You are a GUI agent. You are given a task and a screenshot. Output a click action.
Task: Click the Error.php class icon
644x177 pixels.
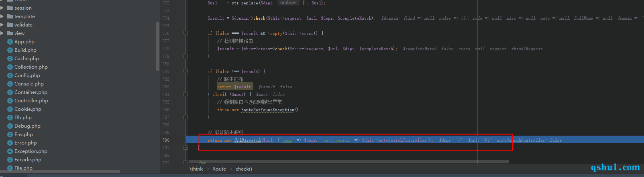(x=10, y=143)
